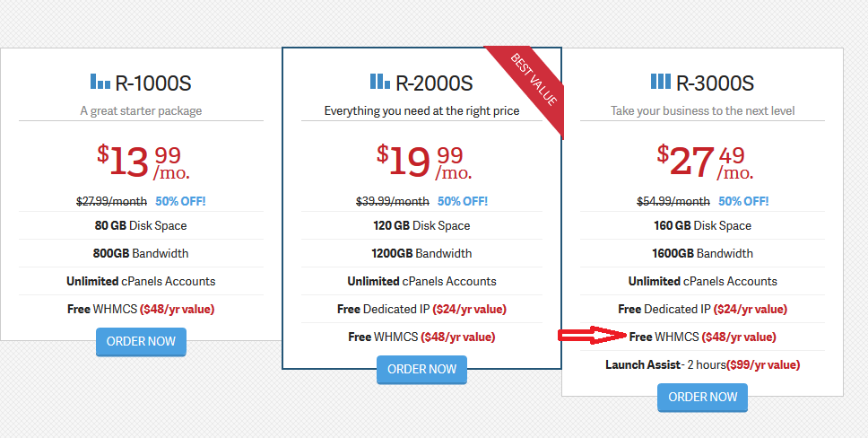The image size is (868, 438).
Task: Click 50% OFF! under R-3000S
Action: click(743, 201)
